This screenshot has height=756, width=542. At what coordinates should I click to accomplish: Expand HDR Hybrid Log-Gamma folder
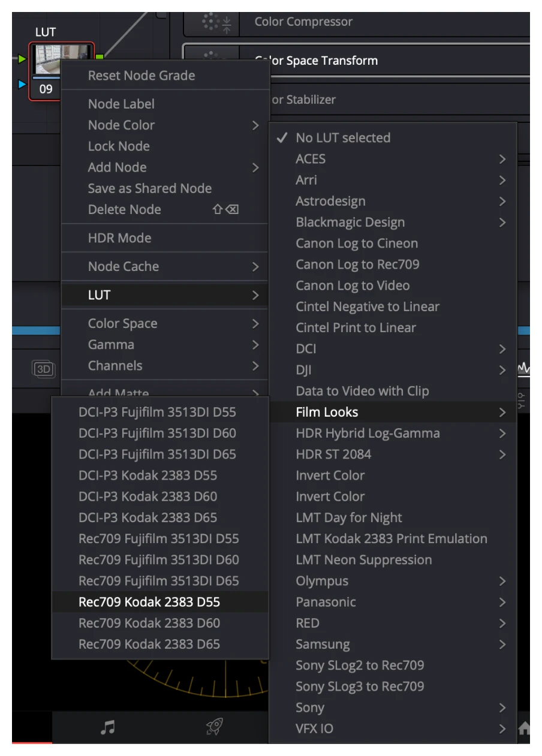pyautogui.click(x=393, y=433)
